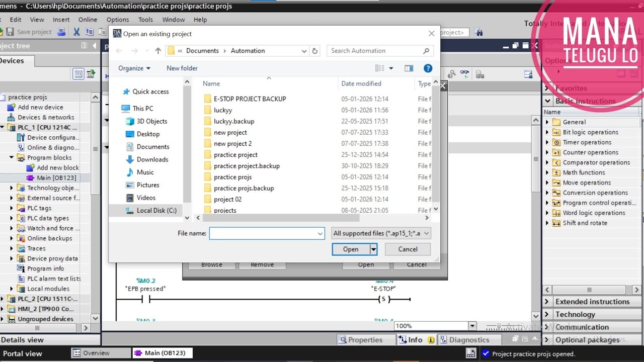
Task: Open the Insert menu
Action: point(61,20)
